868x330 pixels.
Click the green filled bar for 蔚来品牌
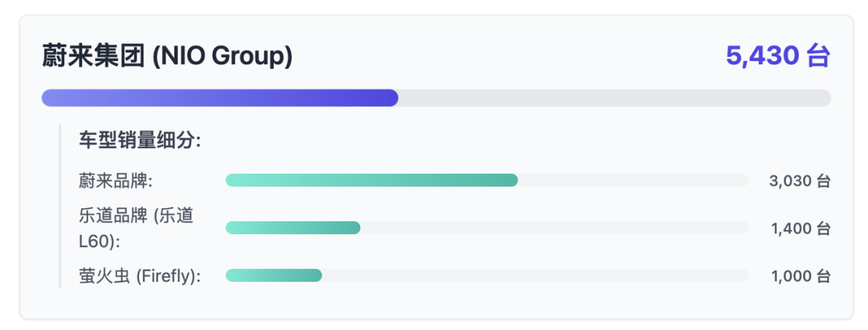(371, 180)
